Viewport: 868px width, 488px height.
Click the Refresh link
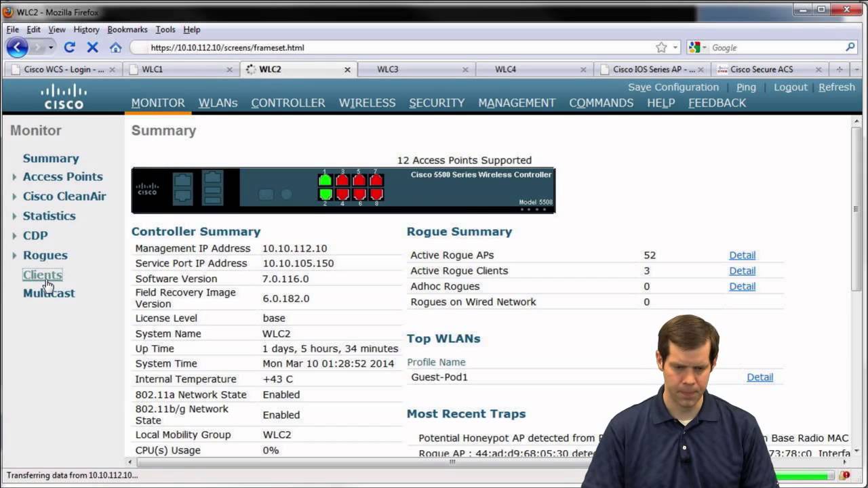pyautogui.click(x=837, y=87)
